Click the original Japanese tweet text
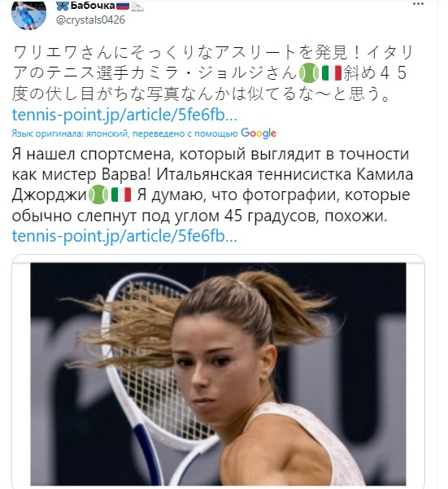 click(x=213, y=73)
